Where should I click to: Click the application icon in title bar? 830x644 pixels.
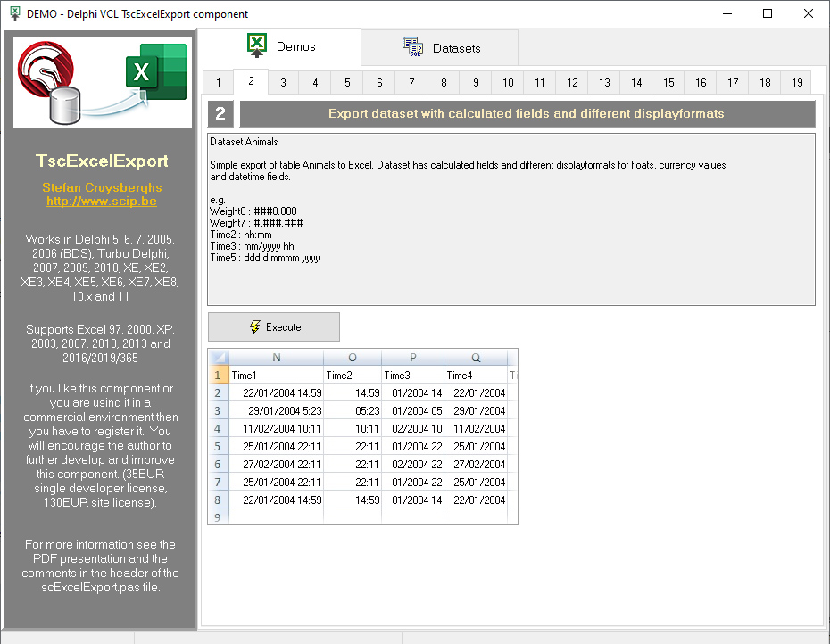click(15, 13)
